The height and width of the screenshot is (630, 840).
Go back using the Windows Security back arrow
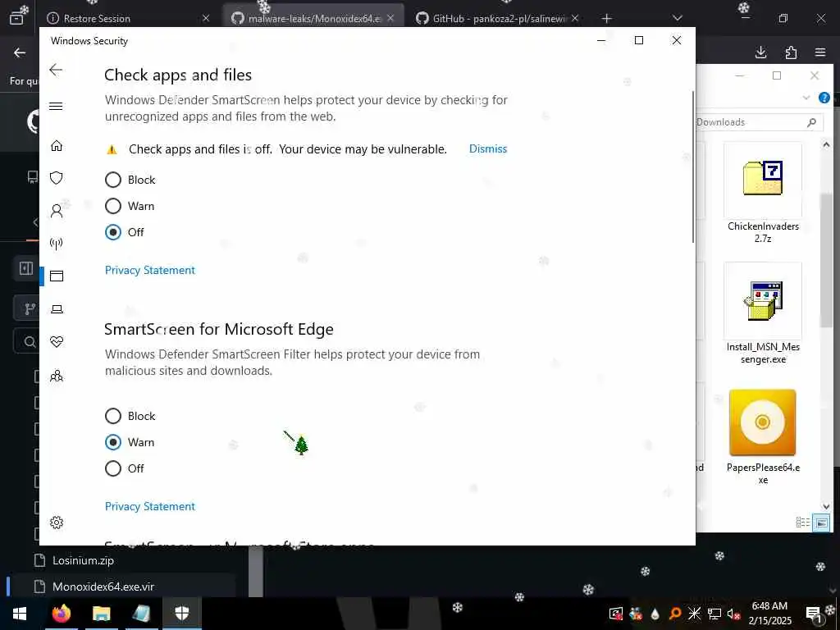[x=56, y=70]
